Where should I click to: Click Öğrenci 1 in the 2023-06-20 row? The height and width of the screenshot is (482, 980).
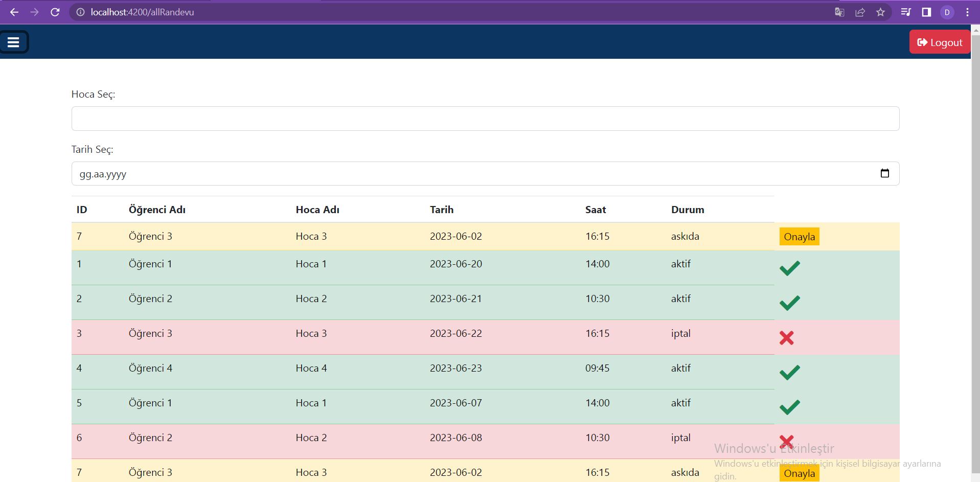pos(150,264)
